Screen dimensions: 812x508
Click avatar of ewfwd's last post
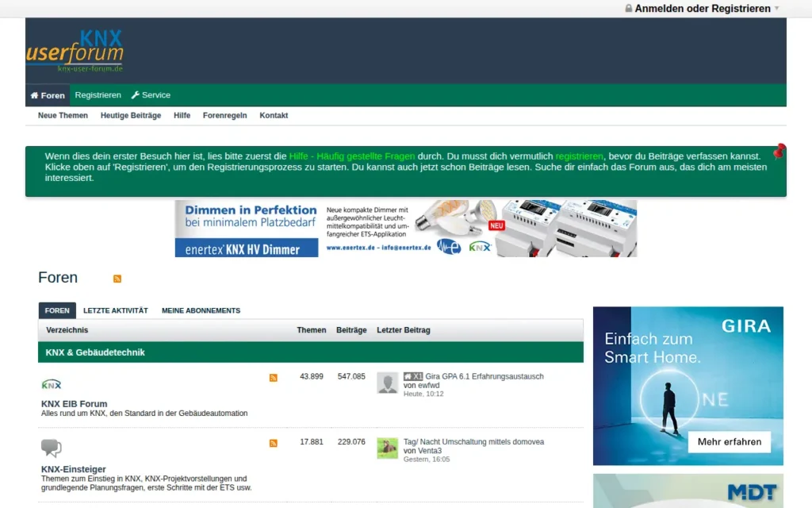pyautogui.click(x=387, y=383)
